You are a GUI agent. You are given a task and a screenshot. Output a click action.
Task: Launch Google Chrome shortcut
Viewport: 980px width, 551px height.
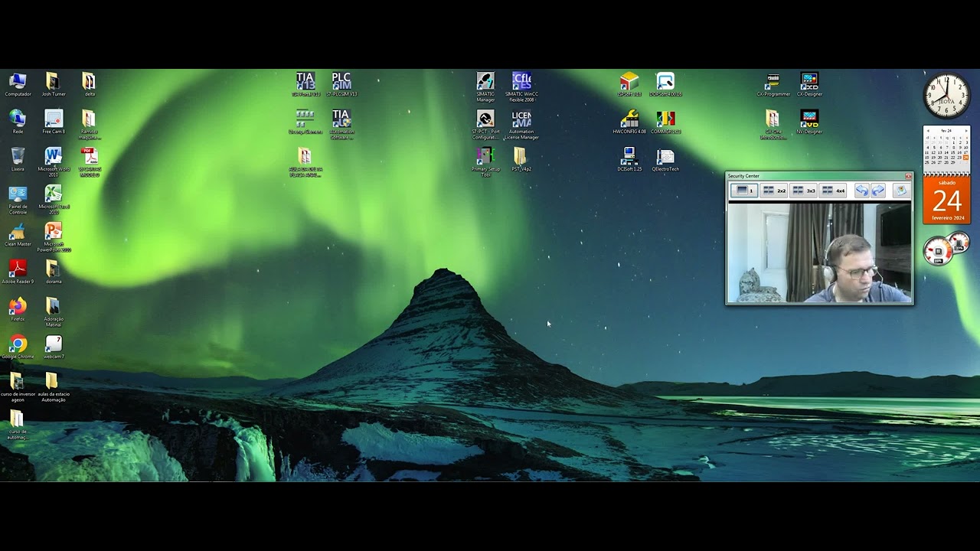tap(18, 347)
